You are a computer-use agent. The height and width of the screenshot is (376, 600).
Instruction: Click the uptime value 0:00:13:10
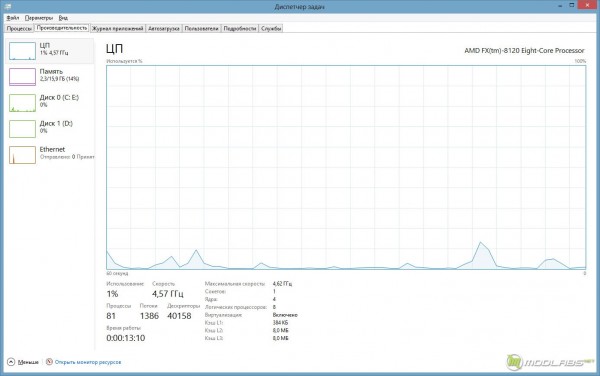[126, 338]
